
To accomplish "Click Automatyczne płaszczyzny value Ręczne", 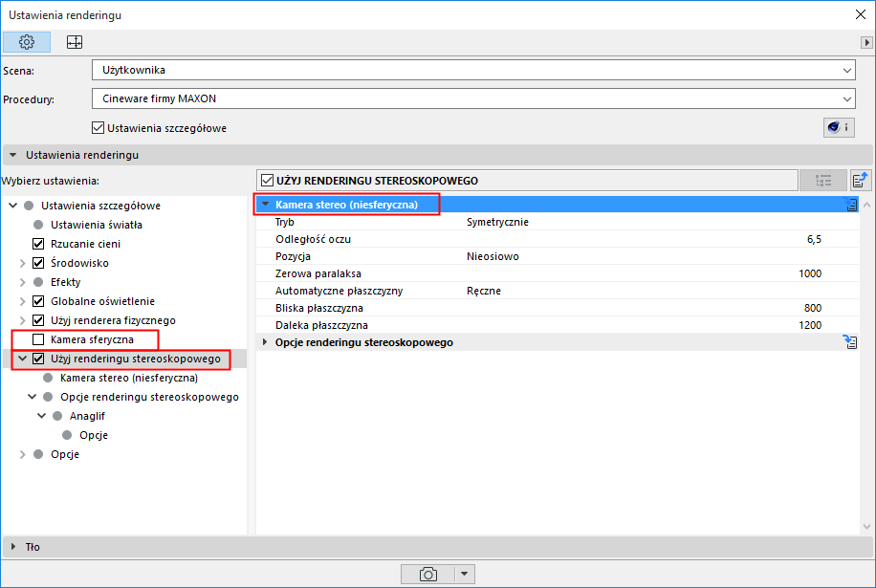I will tap(484, 291).
